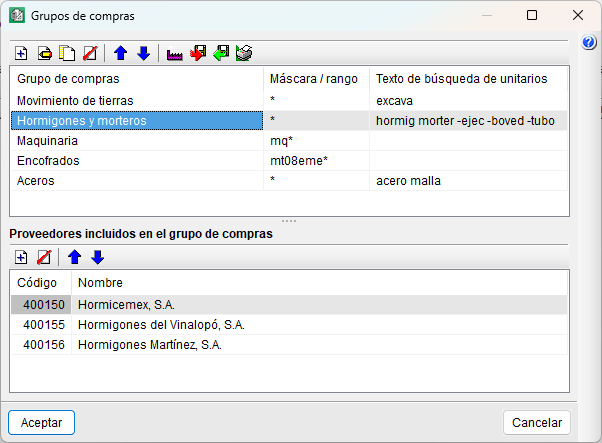Move supplier down in the list

pos(98,257)
